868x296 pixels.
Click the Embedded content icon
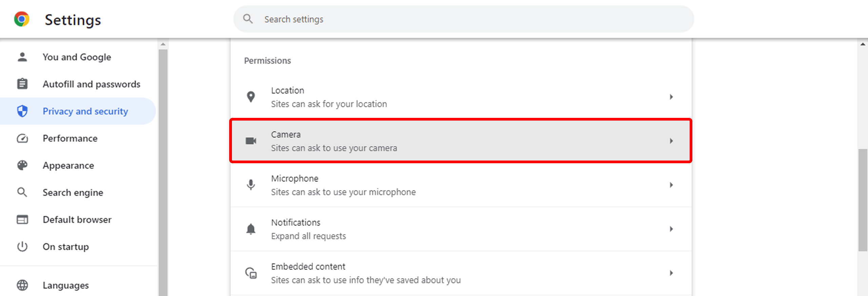pos(251,273)
